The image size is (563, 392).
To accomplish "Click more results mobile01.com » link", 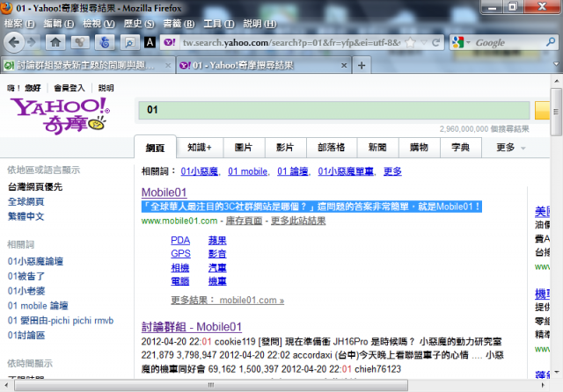I will point(227,301).
